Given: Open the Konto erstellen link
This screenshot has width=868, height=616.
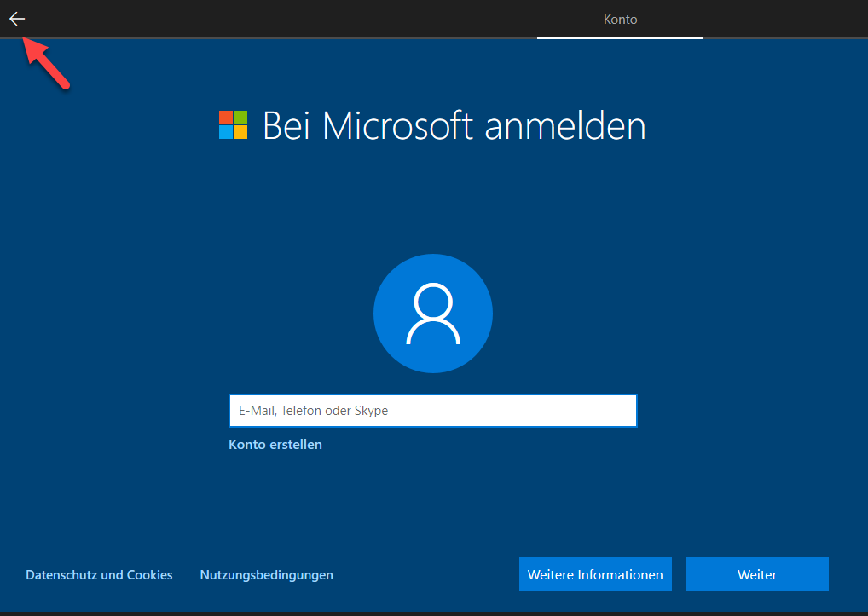Looking at the screenshot, I should pyautogui.click(x=275, y=445).
